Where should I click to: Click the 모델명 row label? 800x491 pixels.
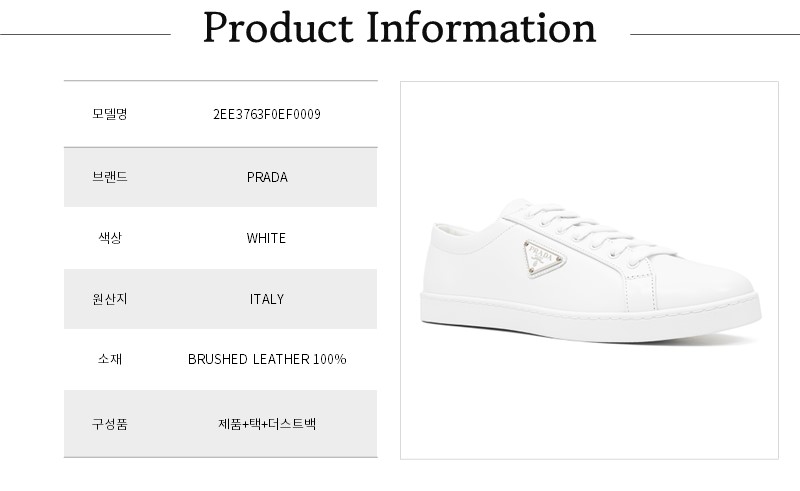tap(109, 114)
